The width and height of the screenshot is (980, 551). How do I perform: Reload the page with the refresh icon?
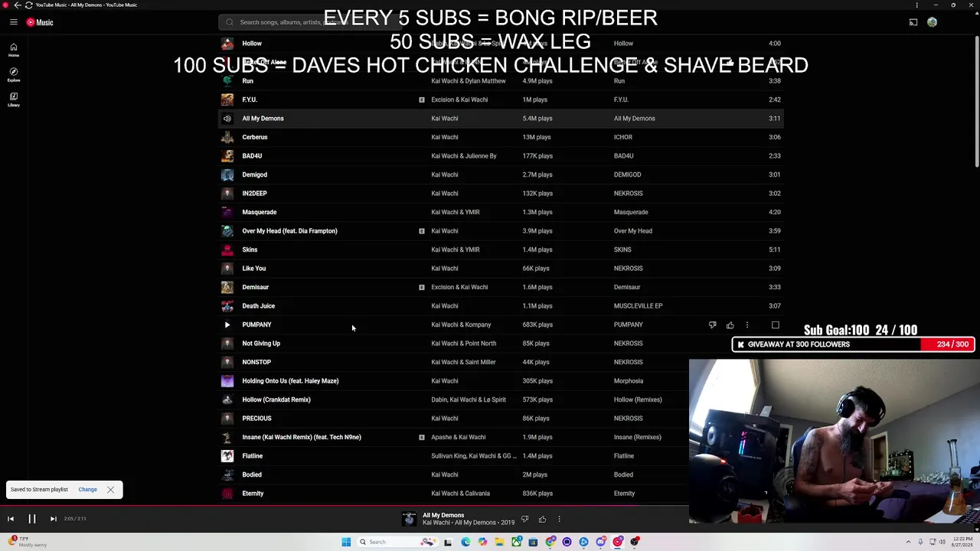(28, 5)
